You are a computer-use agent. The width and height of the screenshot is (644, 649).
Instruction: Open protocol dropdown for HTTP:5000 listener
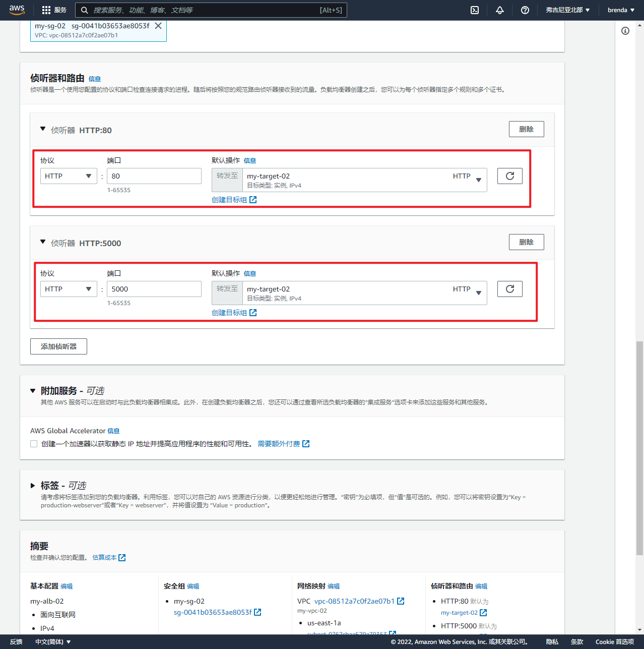pos(69,289)
